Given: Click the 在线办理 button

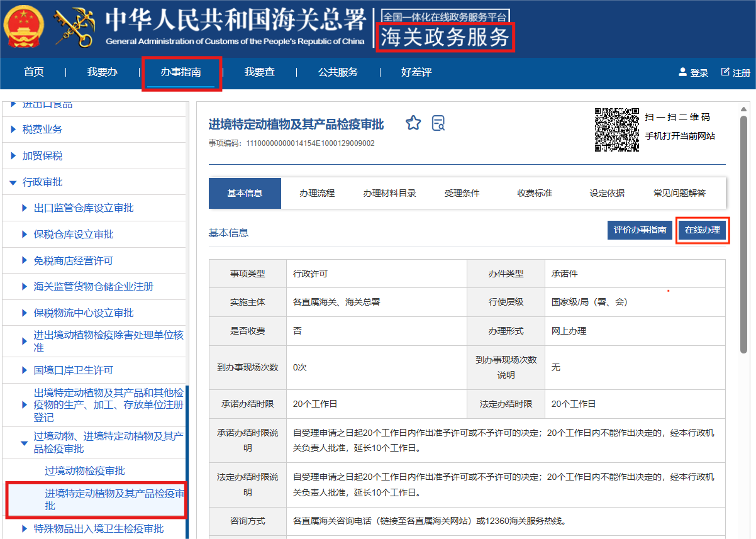Looking at the screenshot, I should pyautogui.click(x=702, y=230).
